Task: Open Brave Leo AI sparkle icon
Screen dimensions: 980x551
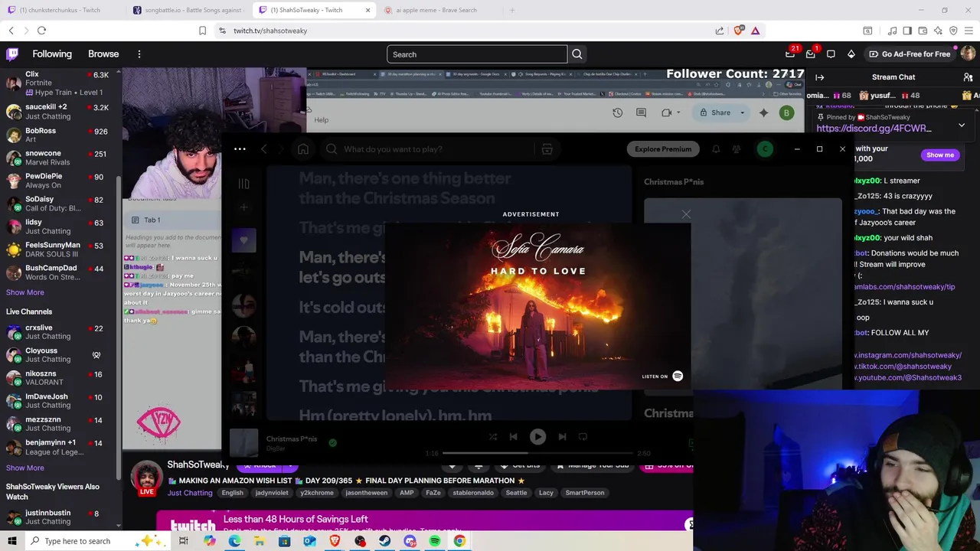Action: click(938, 31)
